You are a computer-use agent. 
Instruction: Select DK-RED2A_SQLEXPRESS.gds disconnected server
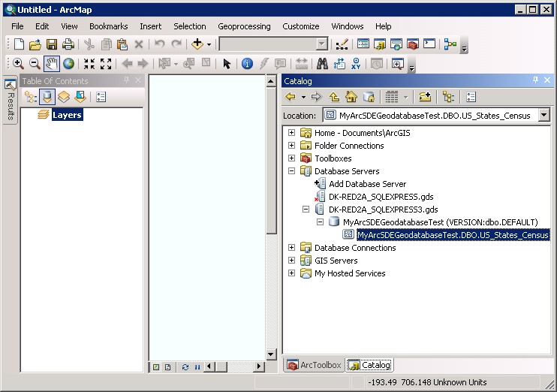pos(381,197)
